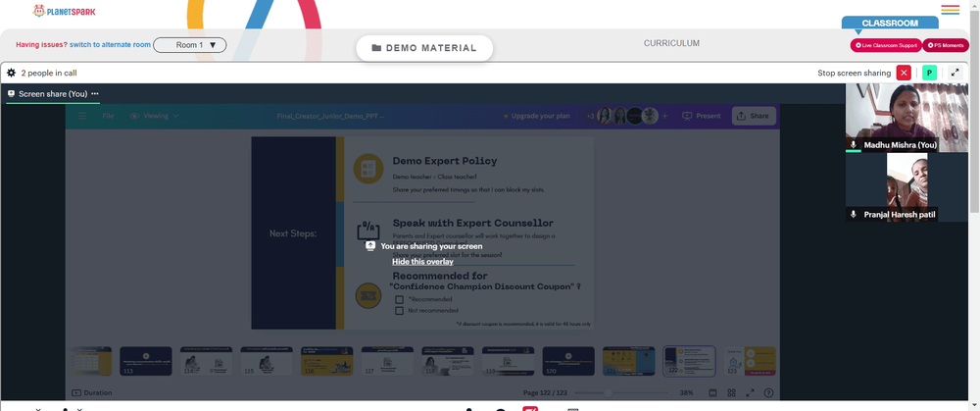Click the DEMO MATERIAL folder icon
Viewport: 980px width, 411px height.
pos(376,48)
